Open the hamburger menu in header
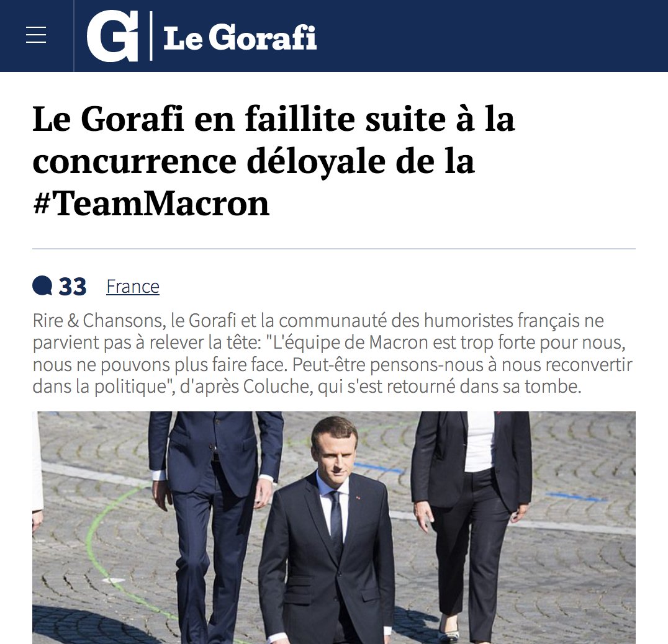Image resolution: width=668 pixels, height=644 pixels. tap(36, 35)
